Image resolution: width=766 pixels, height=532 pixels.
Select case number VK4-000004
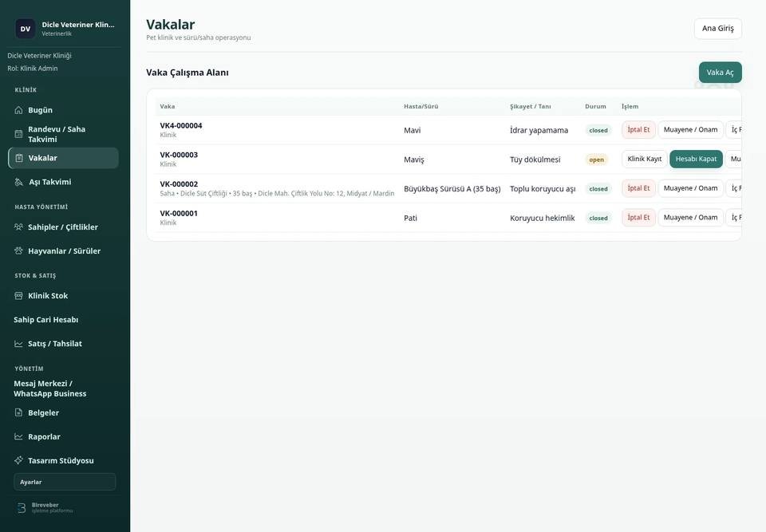pos(181,125)
